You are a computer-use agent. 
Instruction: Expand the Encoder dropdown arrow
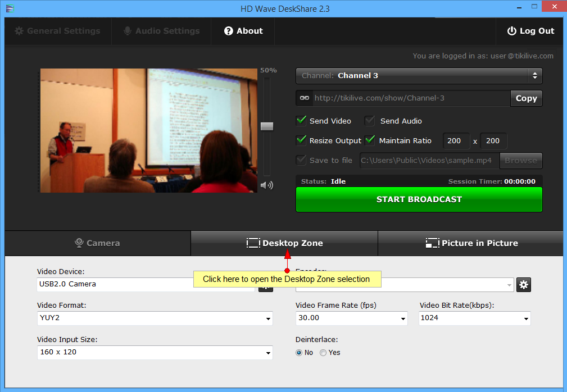point(509,285)
